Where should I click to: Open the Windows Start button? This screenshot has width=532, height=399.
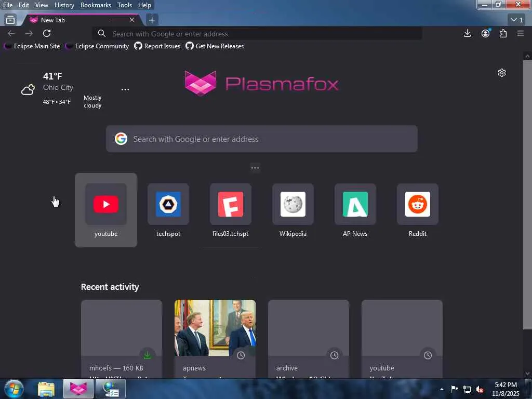[14, 389]
